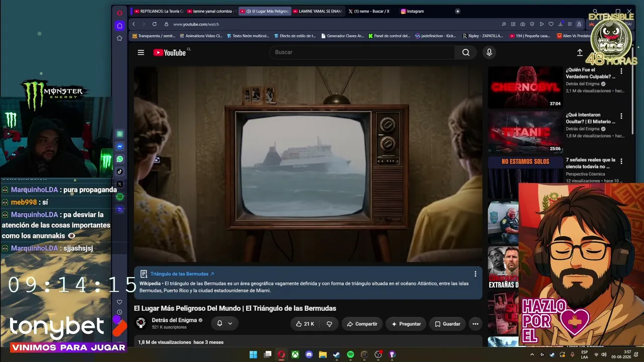Open Discord from the taskbar
Image resolution: width=644 pixels, height=362 pixels.
[309, 354]
